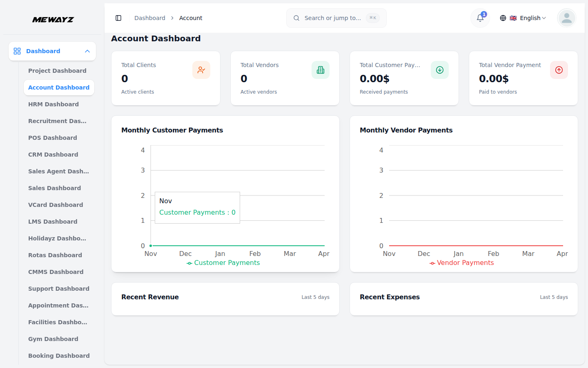This screenshot has width=588, height=368.
Task: Click Dashboard in the breadcrumb
Action: (x=149, y=18)
